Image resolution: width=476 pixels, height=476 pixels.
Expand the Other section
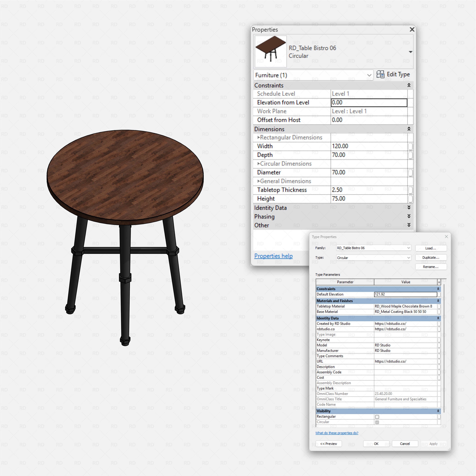(409, 225)
